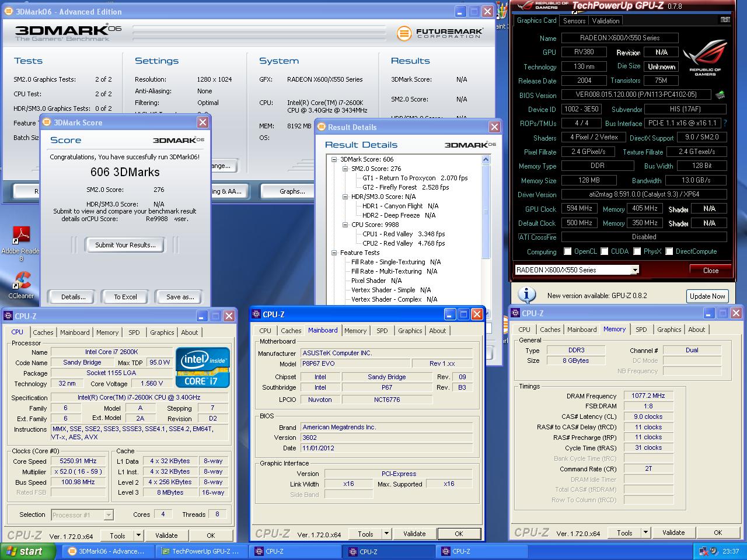Collapse the SM2.0 Score: 276 node
The width and height of the screenshot is (747, 560).
point(345,169)
